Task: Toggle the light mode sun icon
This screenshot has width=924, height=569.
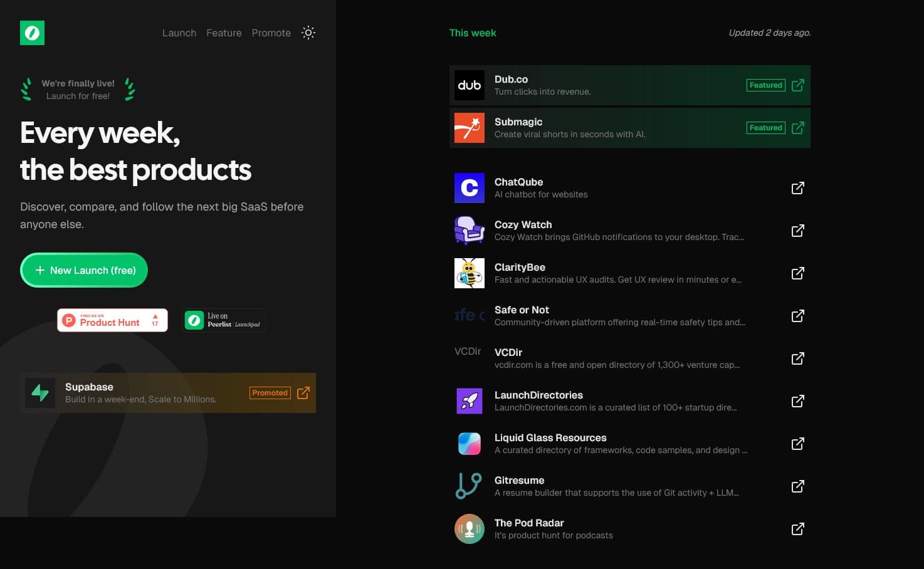Action: coord(308,33)
